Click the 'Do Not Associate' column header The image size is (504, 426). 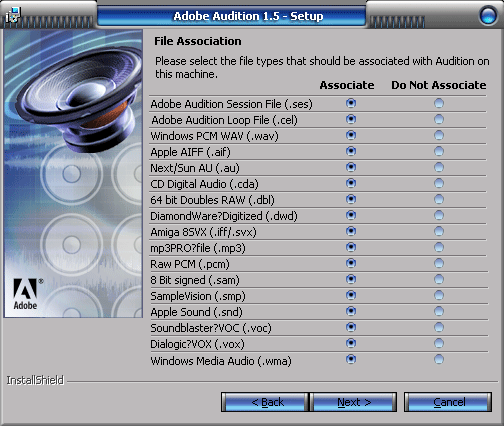coord(439,85)
